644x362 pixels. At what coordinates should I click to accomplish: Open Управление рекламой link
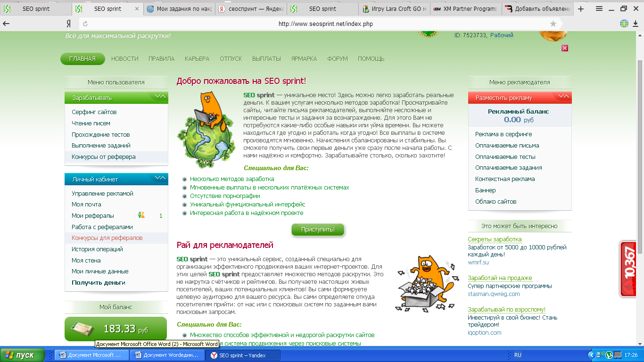point(103,194)
